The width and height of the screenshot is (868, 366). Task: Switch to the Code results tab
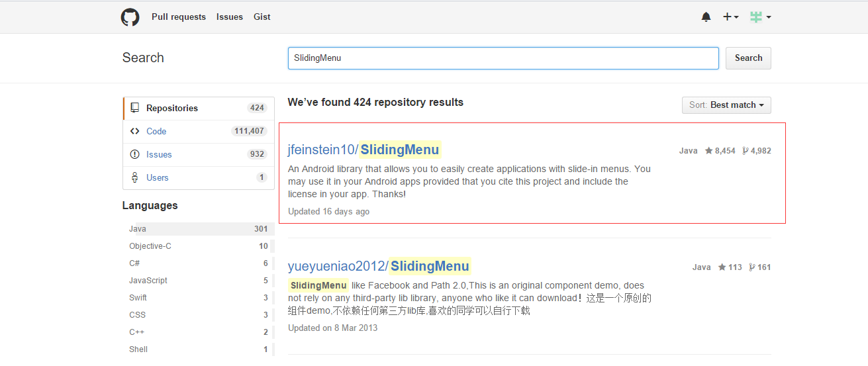199,132
